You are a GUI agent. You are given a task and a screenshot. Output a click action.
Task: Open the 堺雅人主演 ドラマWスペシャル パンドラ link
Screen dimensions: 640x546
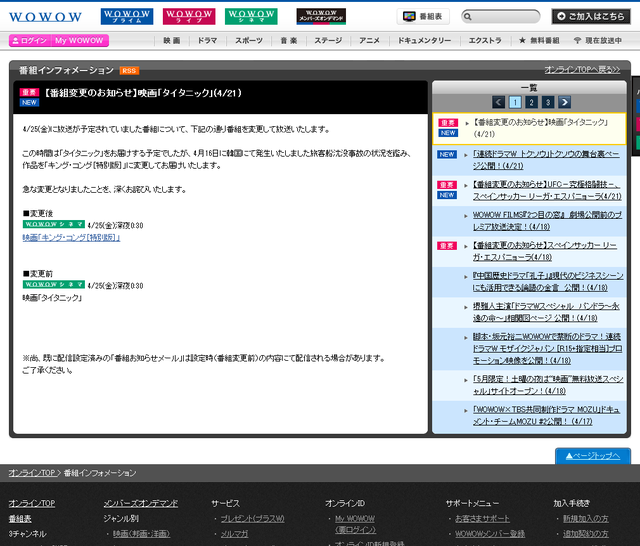(x=546, y=312)
